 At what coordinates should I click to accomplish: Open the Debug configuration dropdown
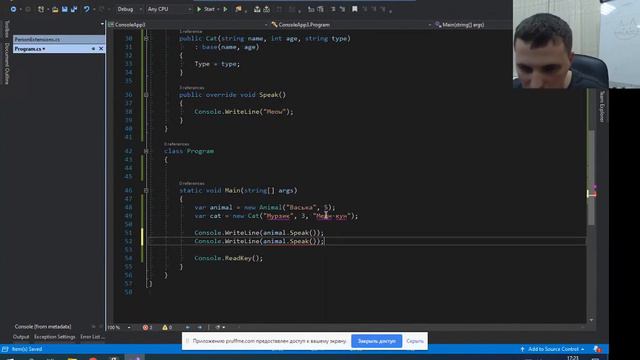tap(129, 9)
